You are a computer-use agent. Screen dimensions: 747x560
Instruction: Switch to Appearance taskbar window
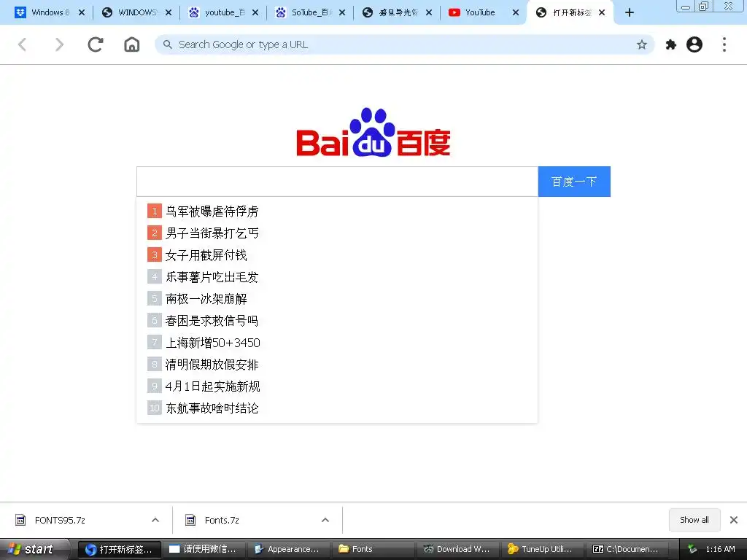pyautogui.click(x=288, y=549)
